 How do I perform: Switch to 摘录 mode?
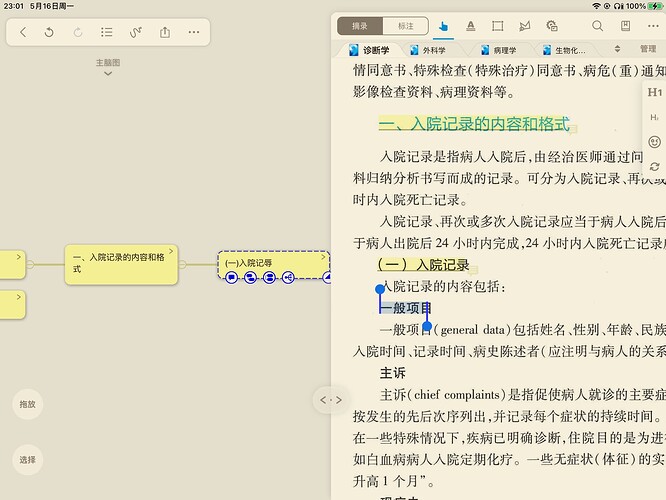[360, 26]
